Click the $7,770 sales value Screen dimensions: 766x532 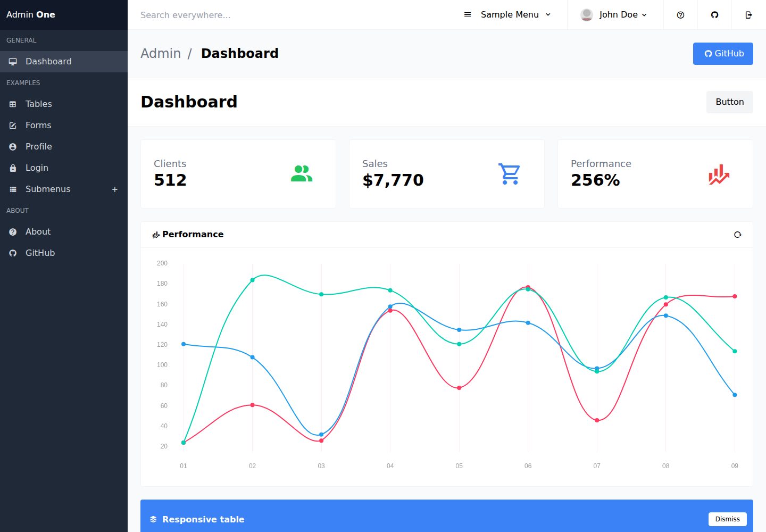393,180
